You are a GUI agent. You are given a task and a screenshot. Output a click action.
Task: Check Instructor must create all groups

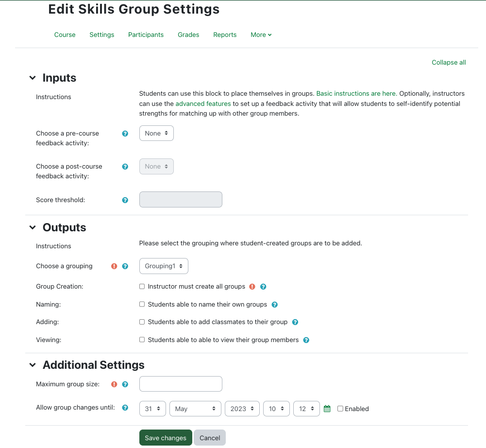coord(142,287)
